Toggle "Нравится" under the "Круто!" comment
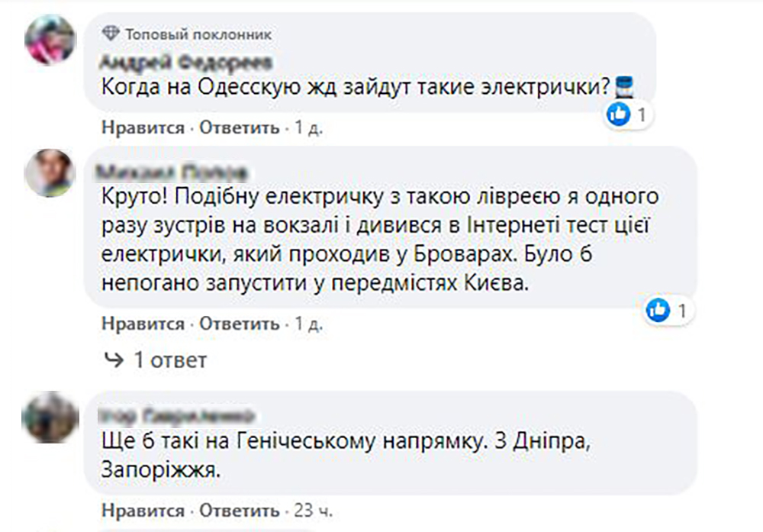763x532 pixels. [143, 324]
